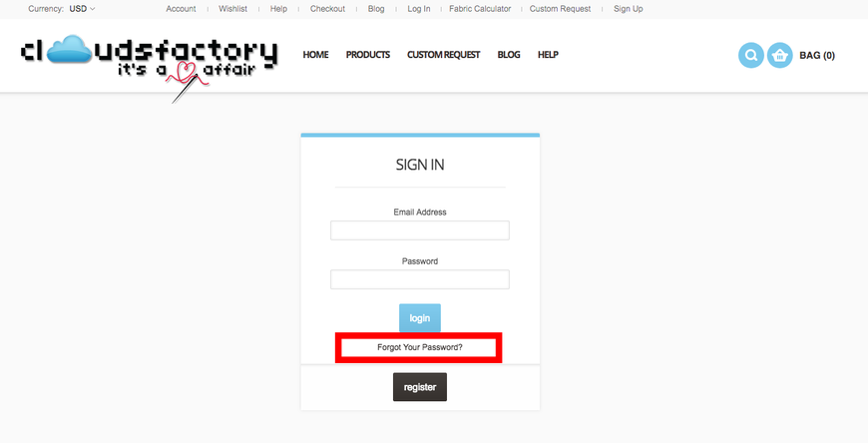Image resolution: width=868 pixels, height=443 pixels.
Task: Expand the USD currency dropdown
Action: (x=82, y=9)
